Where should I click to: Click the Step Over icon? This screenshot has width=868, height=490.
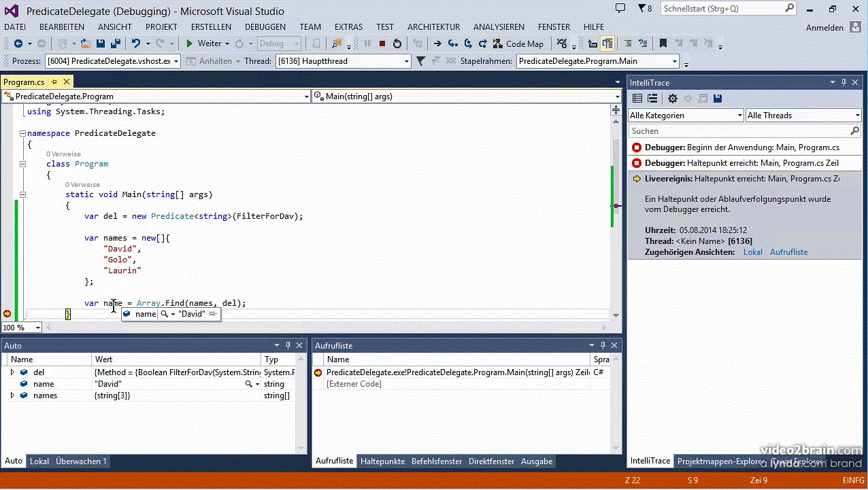pos(468,43)
